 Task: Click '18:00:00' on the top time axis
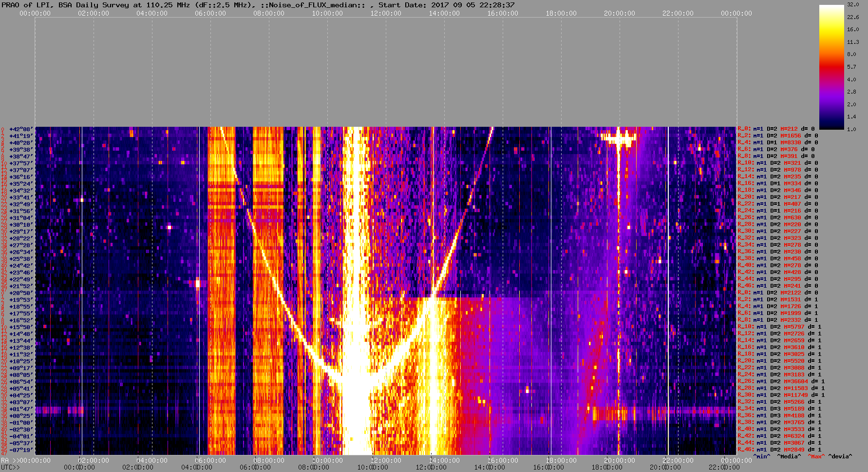pos(561,13)
